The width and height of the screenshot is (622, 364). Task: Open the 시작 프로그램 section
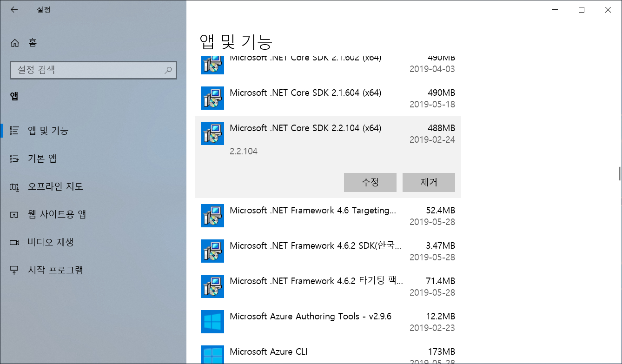93,270
